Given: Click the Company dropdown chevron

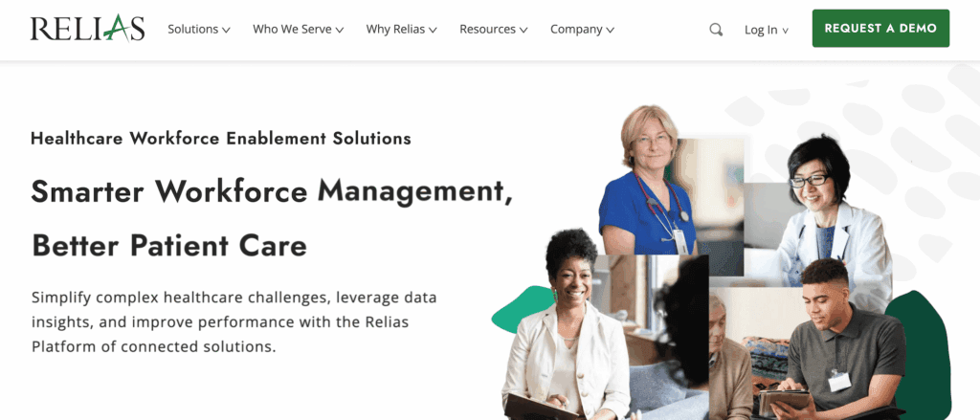Looking at the screenshot, I should coord(610,30).
